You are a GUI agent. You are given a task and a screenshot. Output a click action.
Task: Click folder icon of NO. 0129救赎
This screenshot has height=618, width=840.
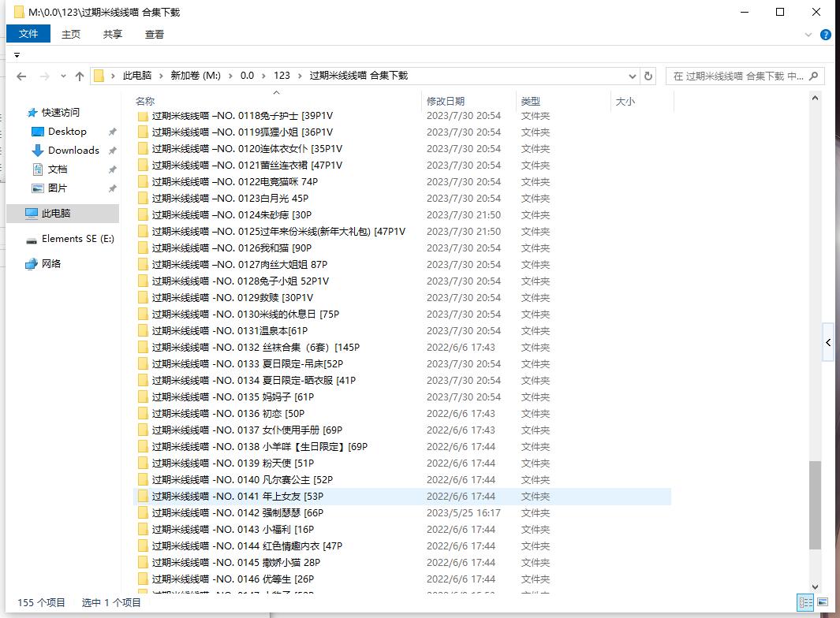[x=143, y=298]
